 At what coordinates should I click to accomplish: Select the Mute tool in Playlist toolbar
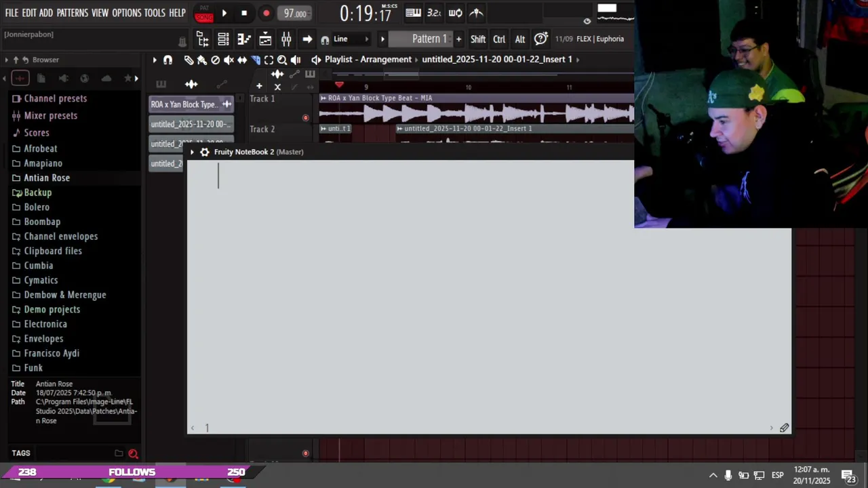[229, 60]
